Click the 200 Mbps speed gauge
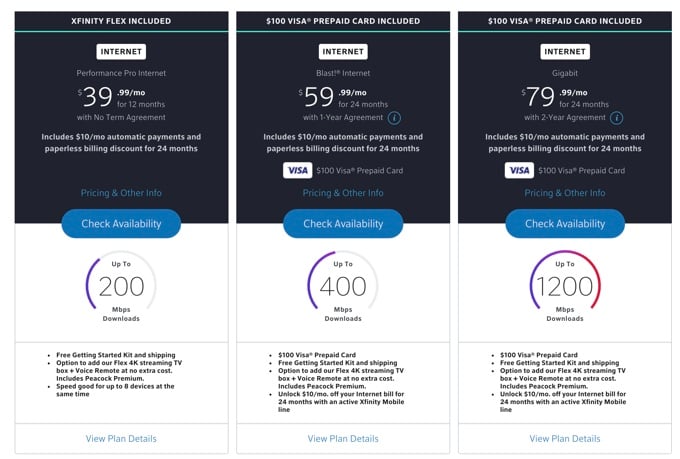The image size is (680, 459). (x=121, y=286)
